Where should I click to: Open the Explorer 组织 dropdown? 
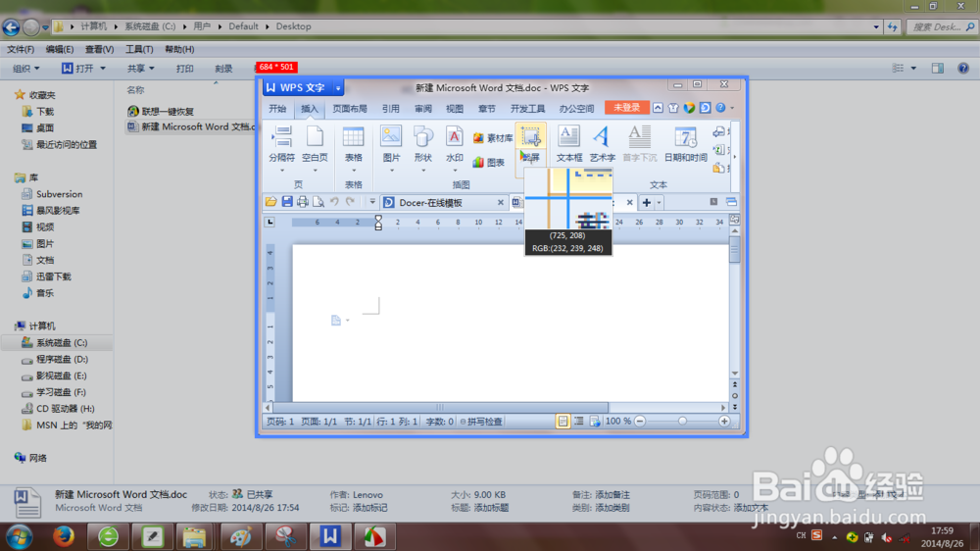click(x=26, y=69)
